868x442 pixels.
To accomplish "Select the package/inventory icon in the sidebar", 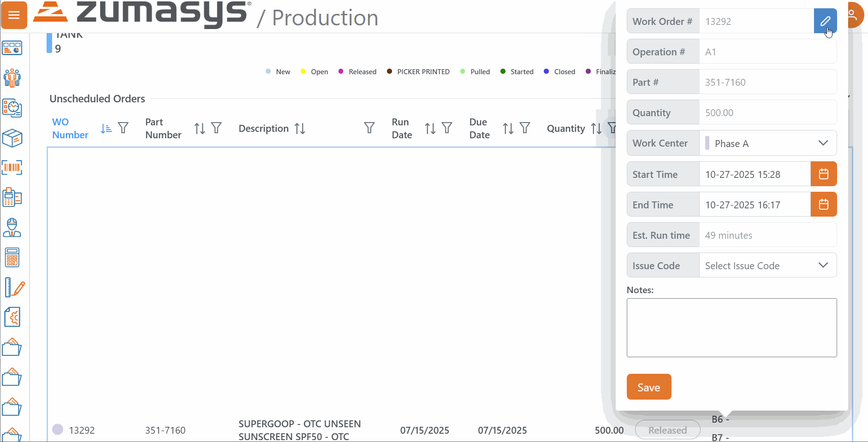I will pos(12,138).
